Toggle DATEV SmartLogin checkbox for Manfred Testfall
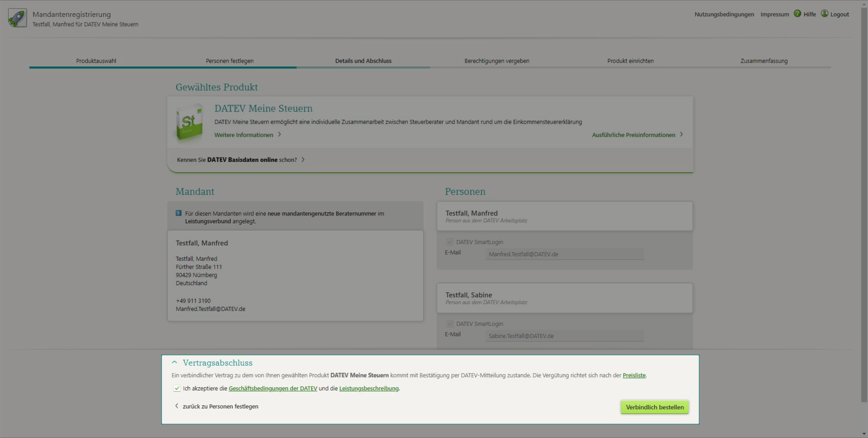The height and width of the screenshot is (438, 868). [450, 242]
